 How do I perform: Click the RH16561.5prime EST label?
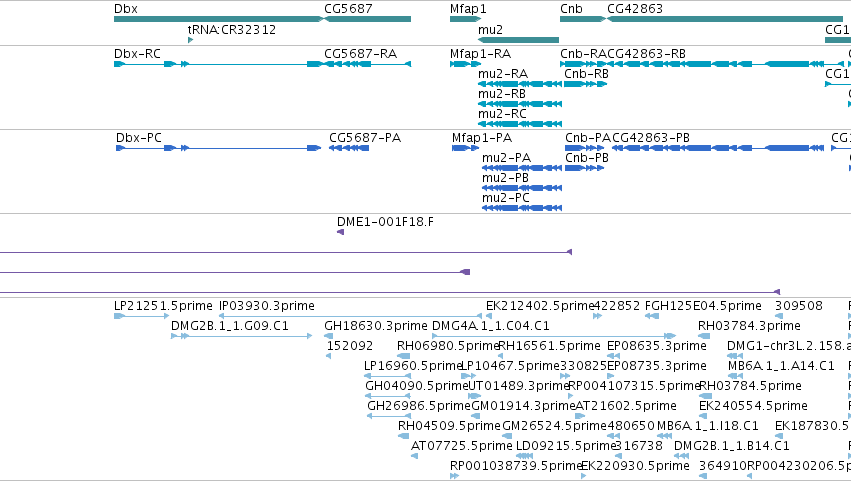click(x=549, y=346)
